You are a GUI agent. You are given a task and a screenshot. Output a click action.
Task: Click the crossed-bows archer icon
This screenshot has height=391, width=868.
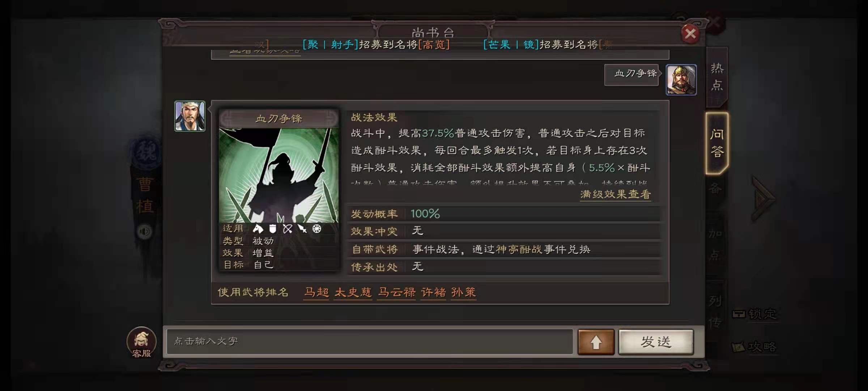tap(288, 228)
